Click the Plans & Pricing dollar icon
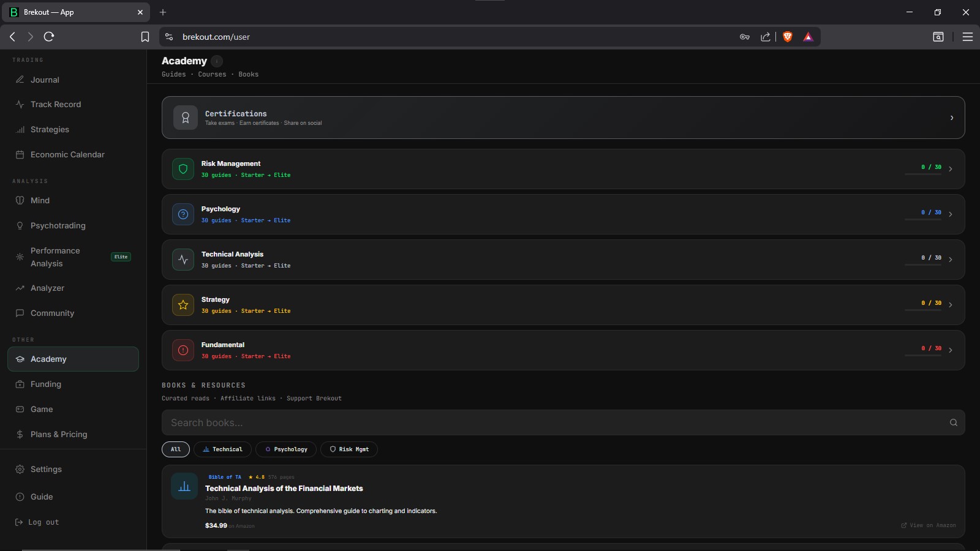 click(20, 434)
